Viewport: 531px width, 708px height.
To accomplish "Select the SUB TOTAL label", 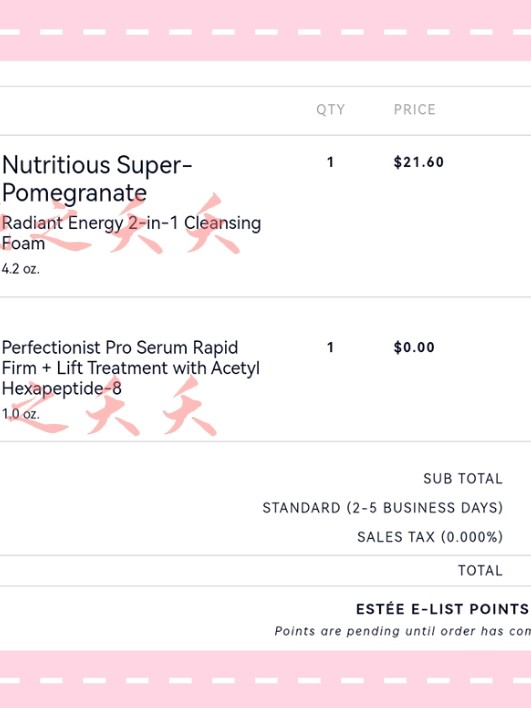I will click(463, 479).
